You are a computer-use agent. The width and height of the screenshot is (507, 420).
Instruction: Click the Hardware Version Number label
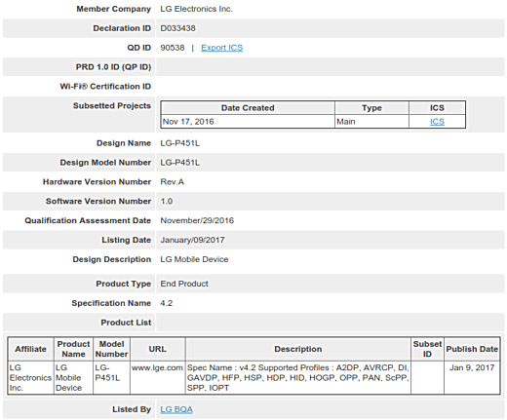pos(97,182)
